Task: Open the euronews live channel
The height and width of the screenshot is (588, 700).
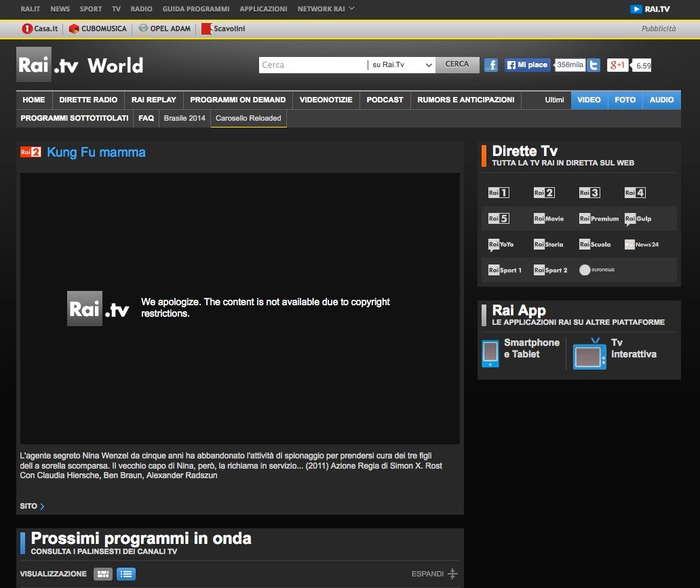Action: [x=596, y=270]
